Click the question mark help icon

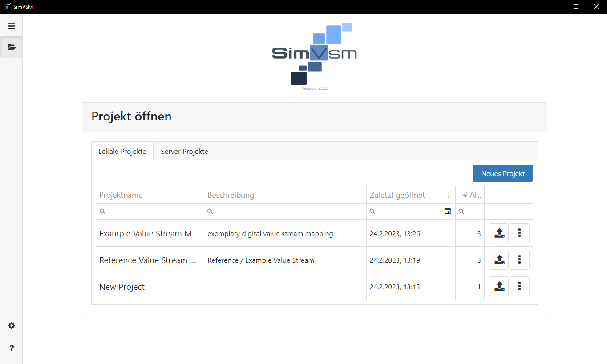[x=12, y=348]
